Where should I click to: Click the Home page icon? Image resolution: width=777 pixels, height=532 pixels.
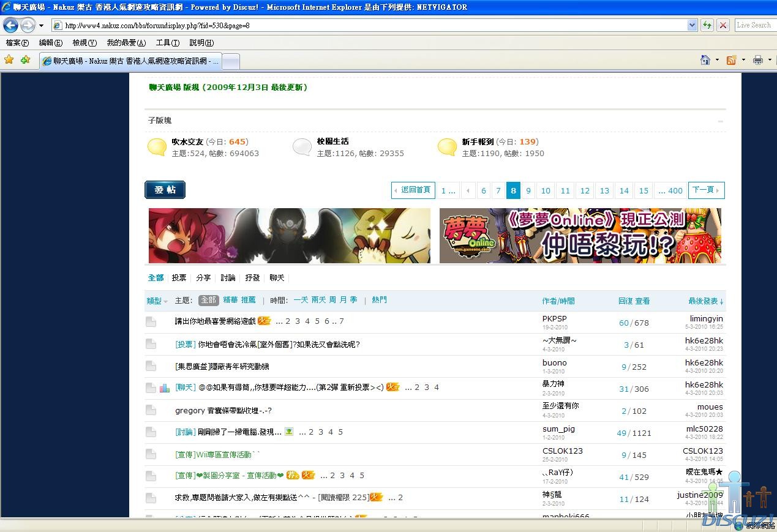click(705, 60)
